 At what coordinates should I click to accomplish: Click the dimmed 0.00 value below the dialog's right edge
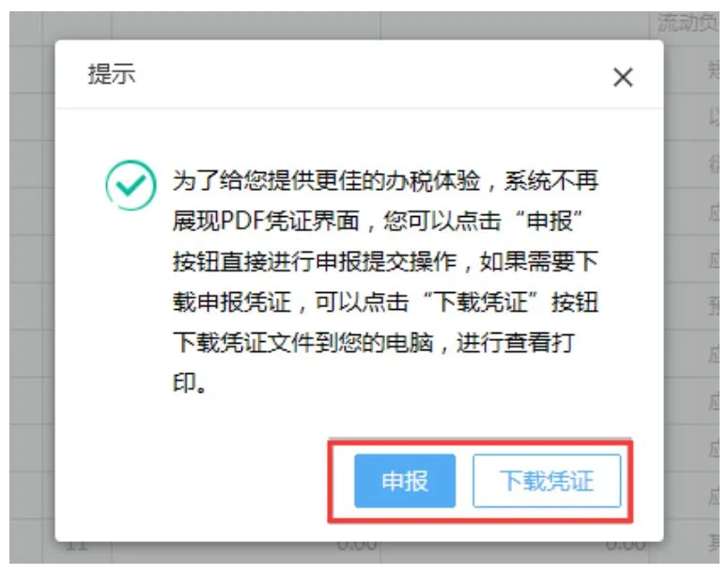625,546
